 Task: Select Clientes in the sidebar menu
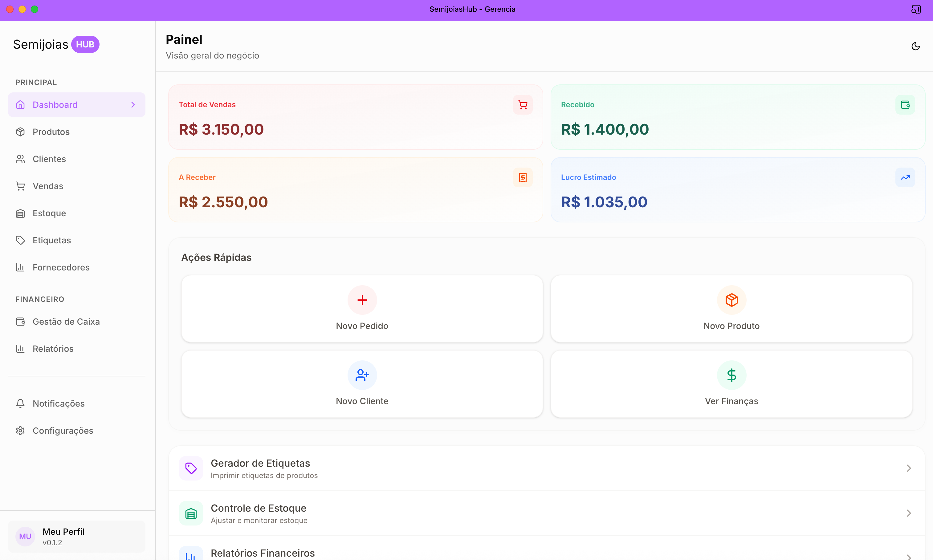tap(49, 159)
